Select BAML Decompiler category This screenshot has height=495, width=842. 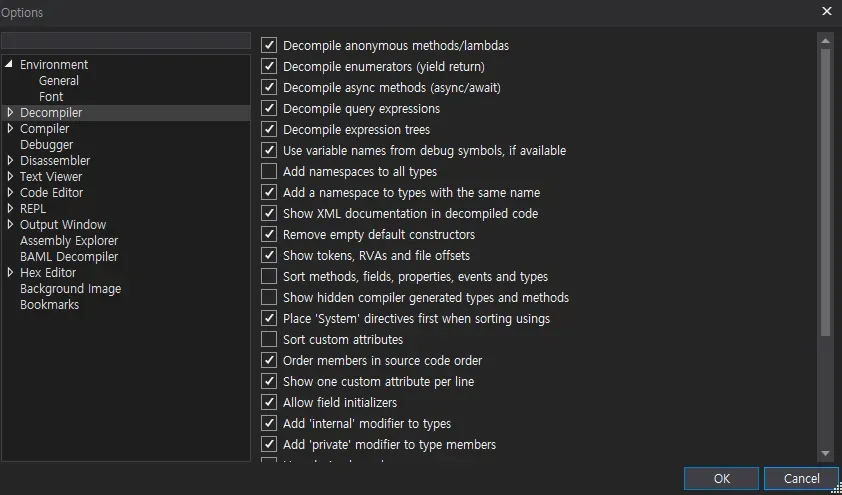pyautogui.click(x=69, y=257)
